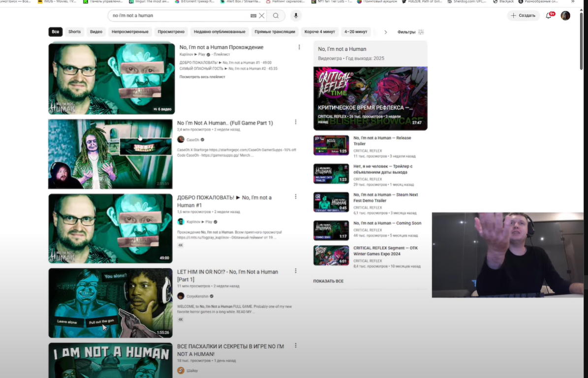
Task: Open Трейлер с объявлением даты выхода thumbnail
Action: 331,174
